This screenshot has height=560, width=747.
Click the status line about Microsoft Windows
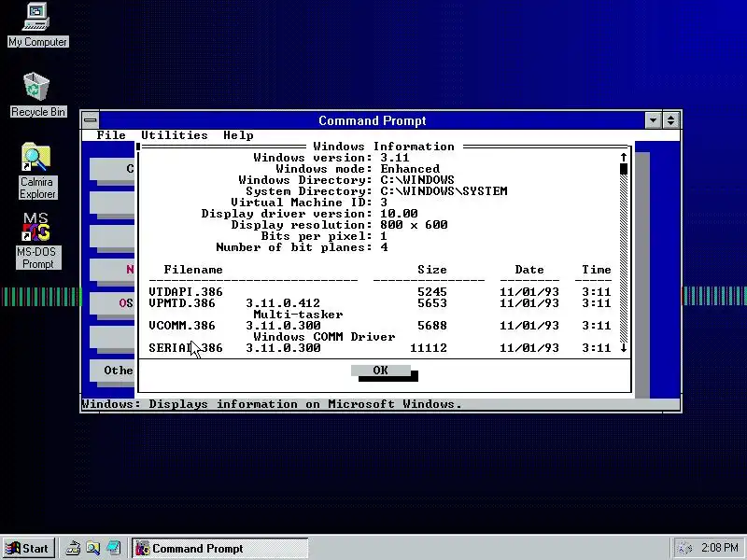pos(272,404)
